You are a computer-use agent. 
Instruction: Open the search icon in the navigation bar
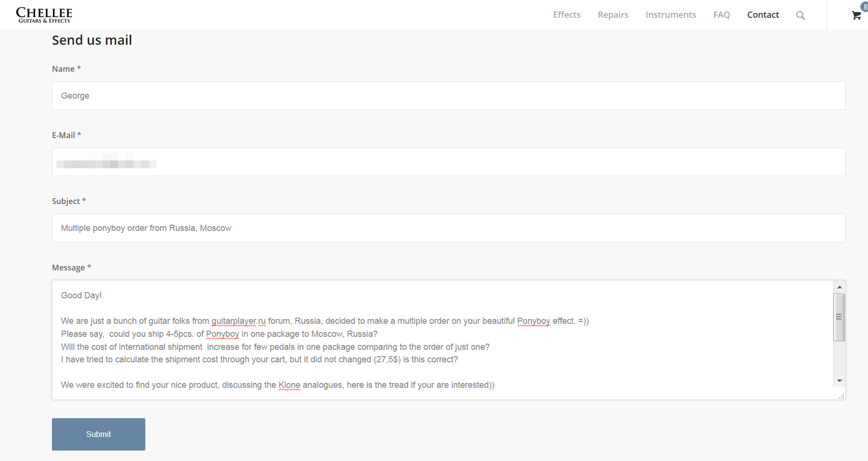pyautogui.click(x=800, y=15)
